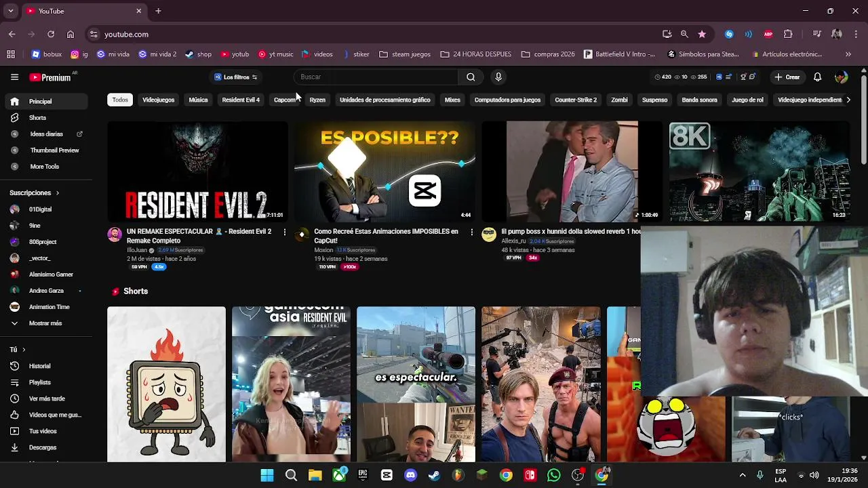Screen dimensions: 868x488
Task: Open Epic Games launcher from taskbar
Action: click(363, 475)
